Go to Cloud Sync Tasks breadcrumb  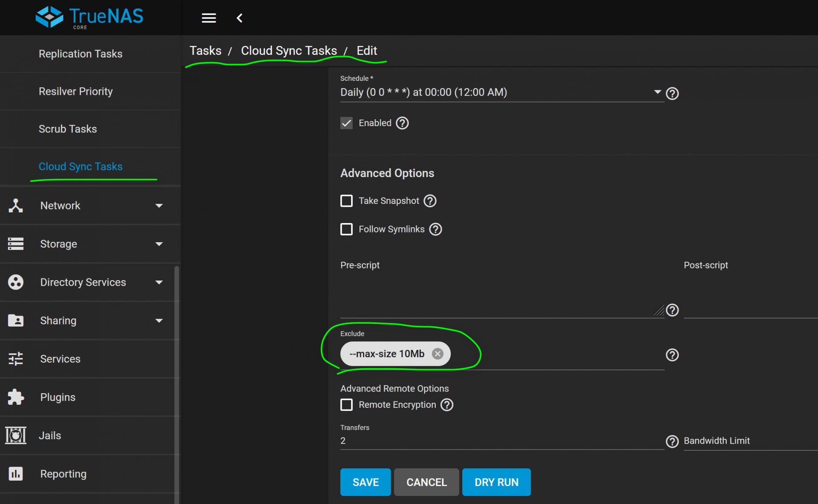289,51
